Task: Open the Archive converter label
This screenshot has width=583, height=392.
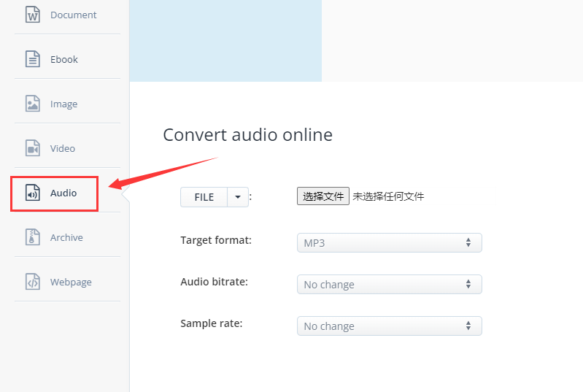Action: 66,237
